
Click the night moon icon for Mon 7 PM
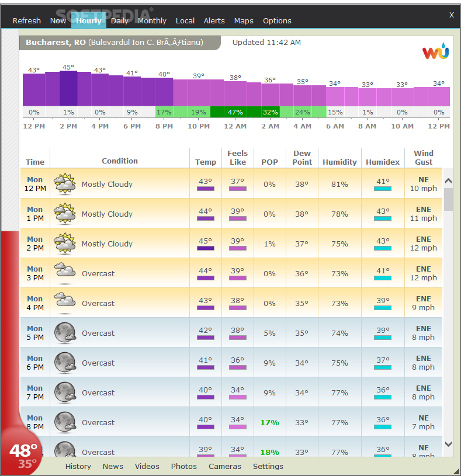(x=65, y=392)
